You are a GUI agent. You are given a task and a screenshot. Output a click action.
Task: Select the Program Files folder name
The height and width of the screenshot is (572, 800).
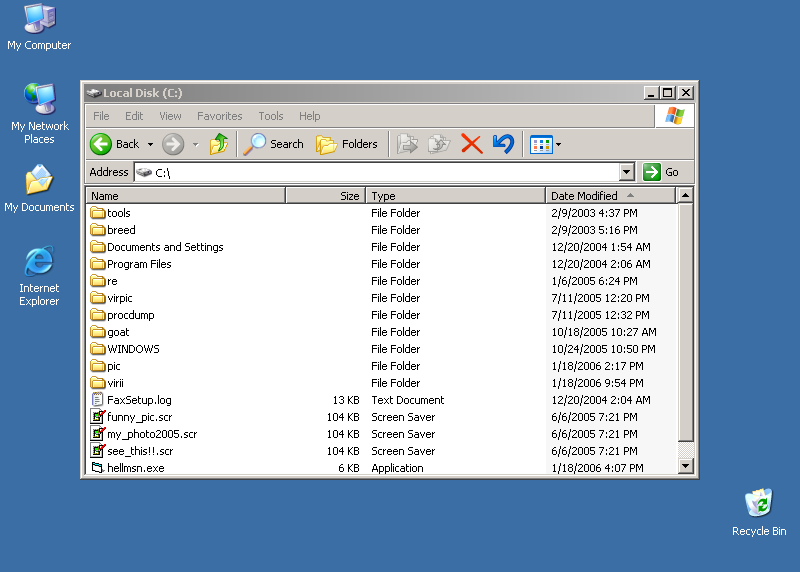tap(139, 264)
